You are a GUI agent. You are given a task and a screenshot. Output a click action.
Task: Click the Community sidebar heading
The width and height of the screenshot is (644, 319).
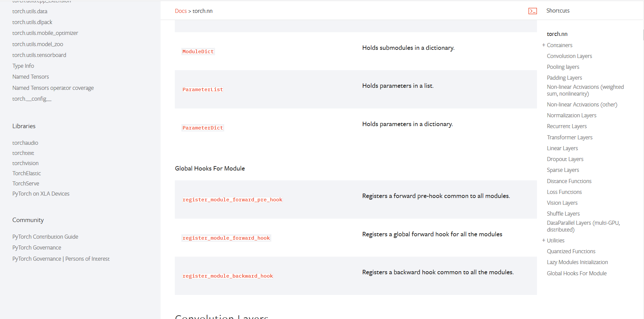[28, 220]
